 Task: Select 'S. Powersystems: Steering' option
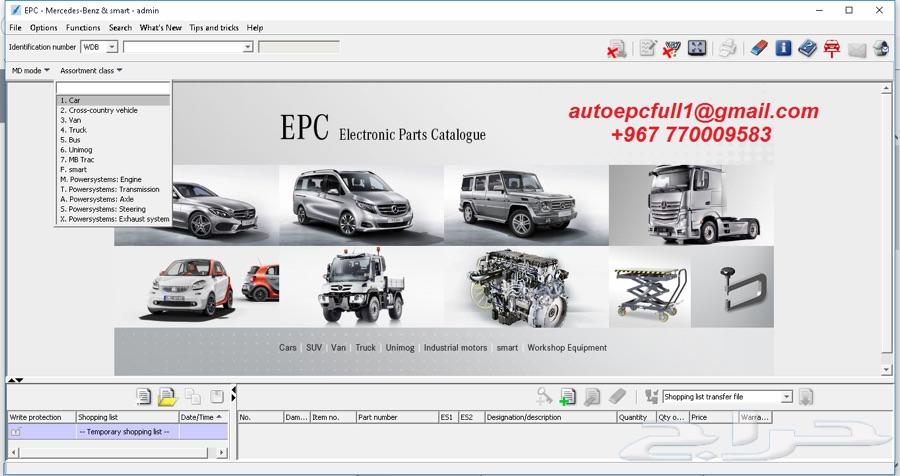113,210
